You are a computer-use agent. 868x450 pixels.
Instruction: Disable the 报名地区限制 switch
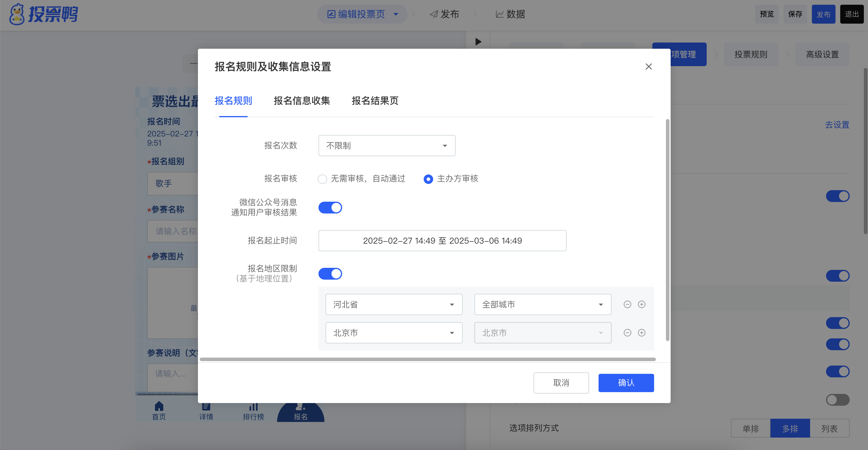[330, 273]
